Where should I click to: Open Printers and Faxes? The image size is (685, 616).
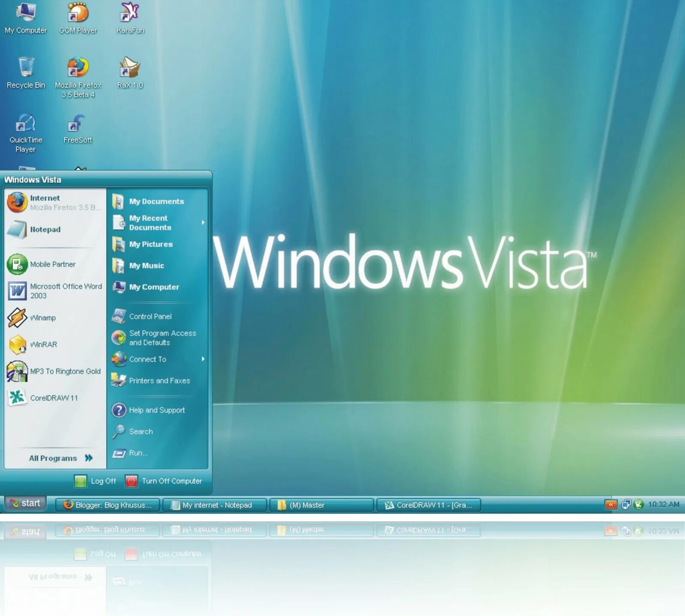coord(158,380)
